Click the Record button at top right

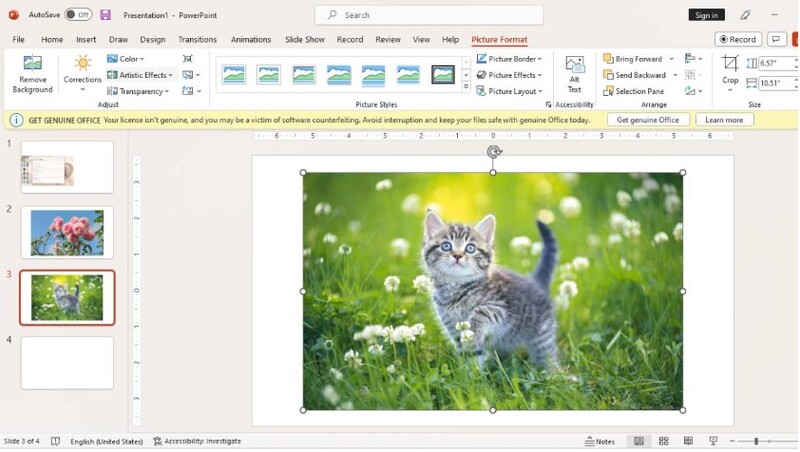coord(738,39)
